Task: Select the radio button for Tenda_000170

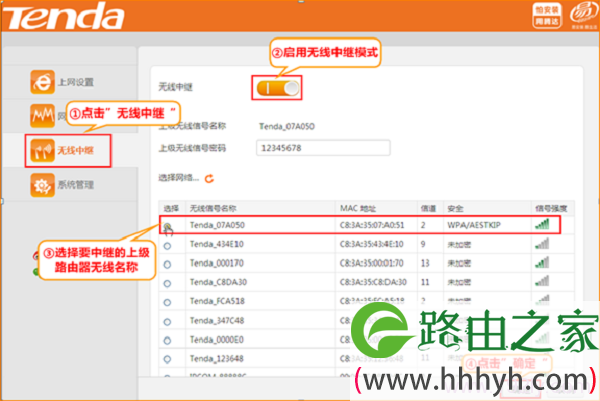Action: [167, 264]
